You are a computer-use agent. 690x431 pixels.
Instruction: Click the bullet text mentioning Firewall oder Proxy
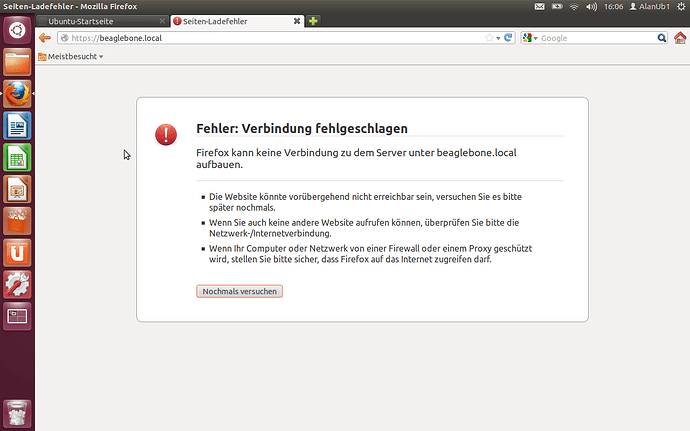point(371,254)
